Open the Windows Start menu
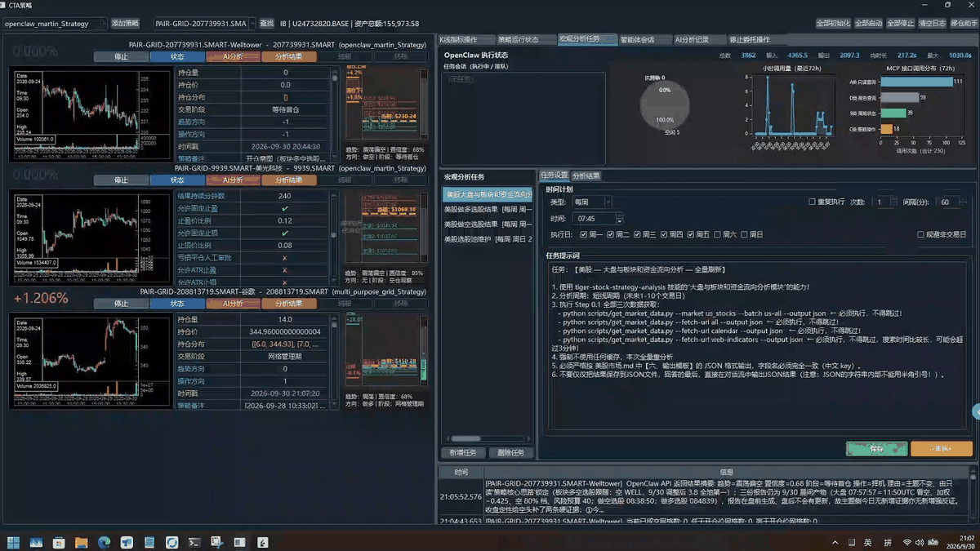The image size is (980, 551). (13, 542)
